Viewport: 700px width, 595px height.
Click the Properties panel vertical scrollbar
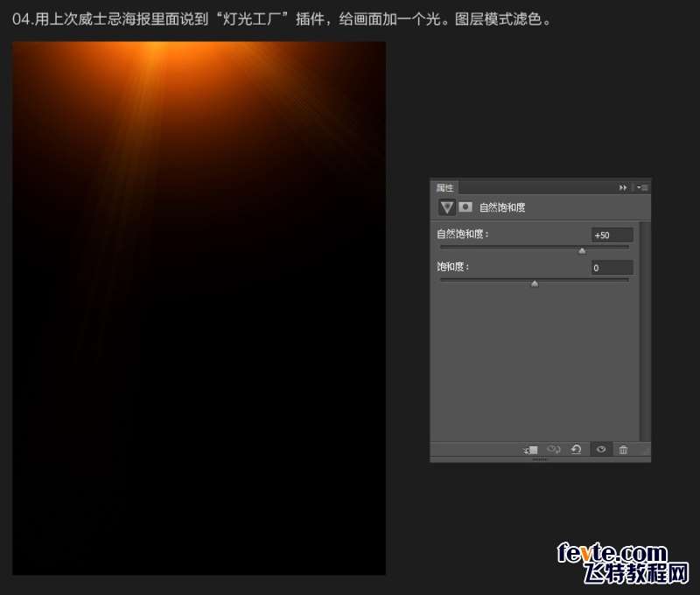click(645, 332)
